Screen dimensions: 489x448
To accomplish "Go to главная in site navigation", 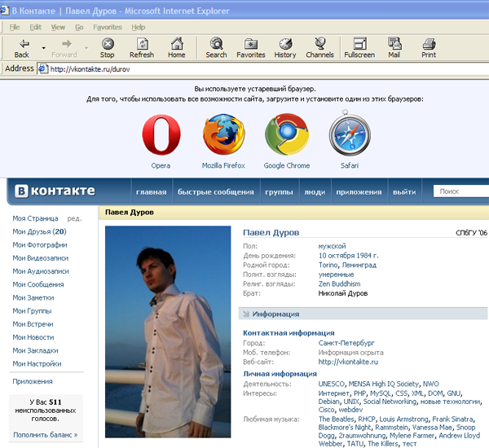I will tap(152, 191).
